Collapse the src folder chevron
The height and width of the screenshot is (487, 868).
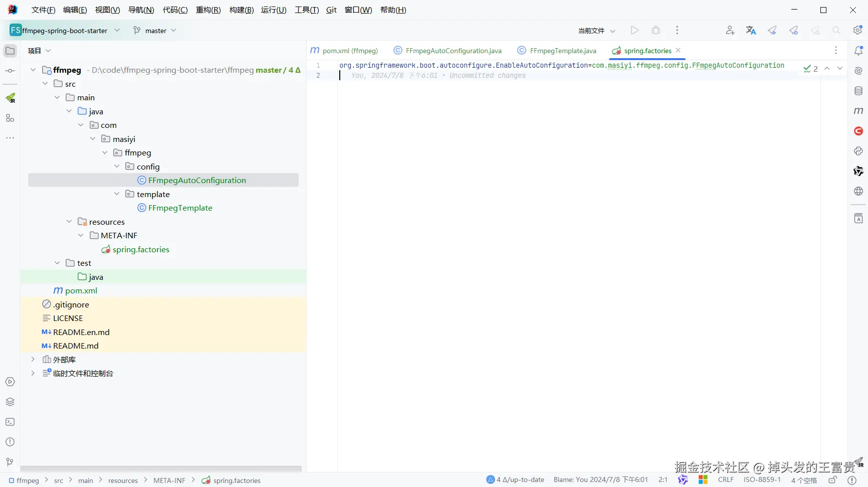tap(45, 84)
